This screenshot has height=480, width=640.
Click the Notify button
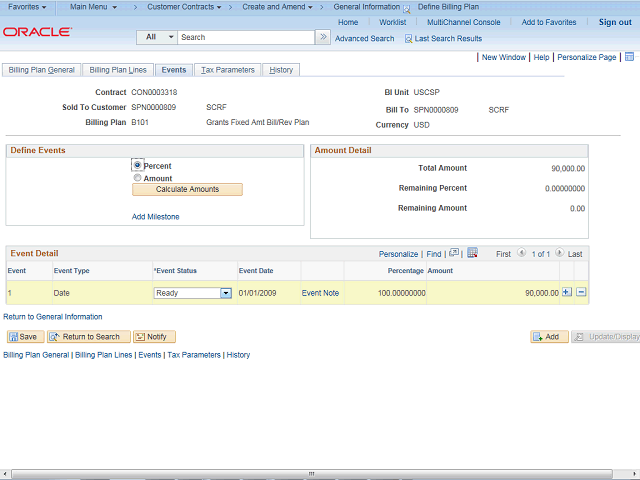(154, 337)
